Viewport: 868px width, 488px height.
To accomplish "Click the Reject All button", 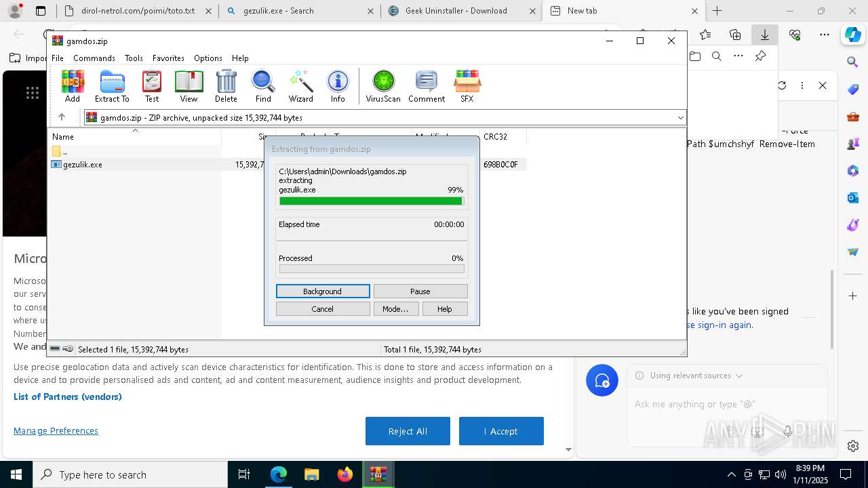I will (x=408, y=431).
